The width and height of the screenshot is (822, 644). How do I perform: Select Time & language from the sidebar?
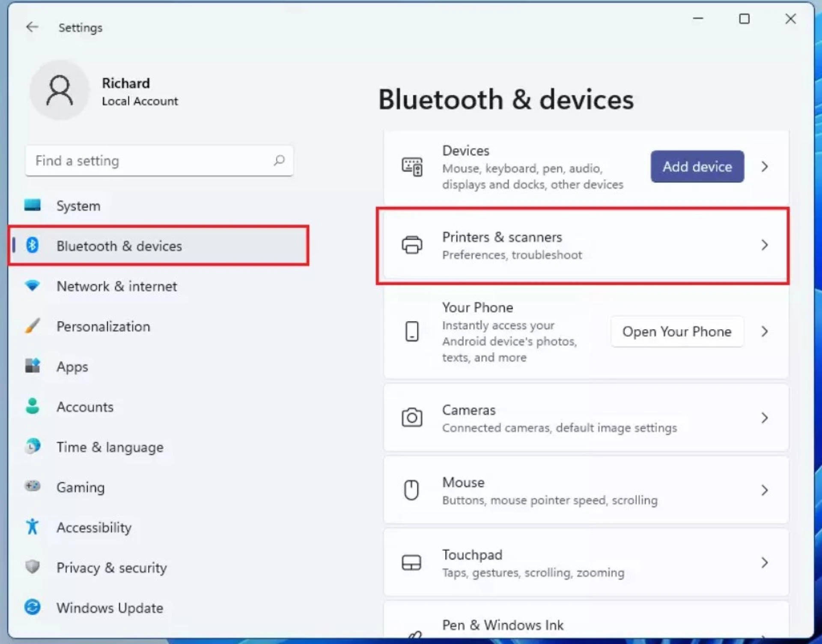coord(33,447)
